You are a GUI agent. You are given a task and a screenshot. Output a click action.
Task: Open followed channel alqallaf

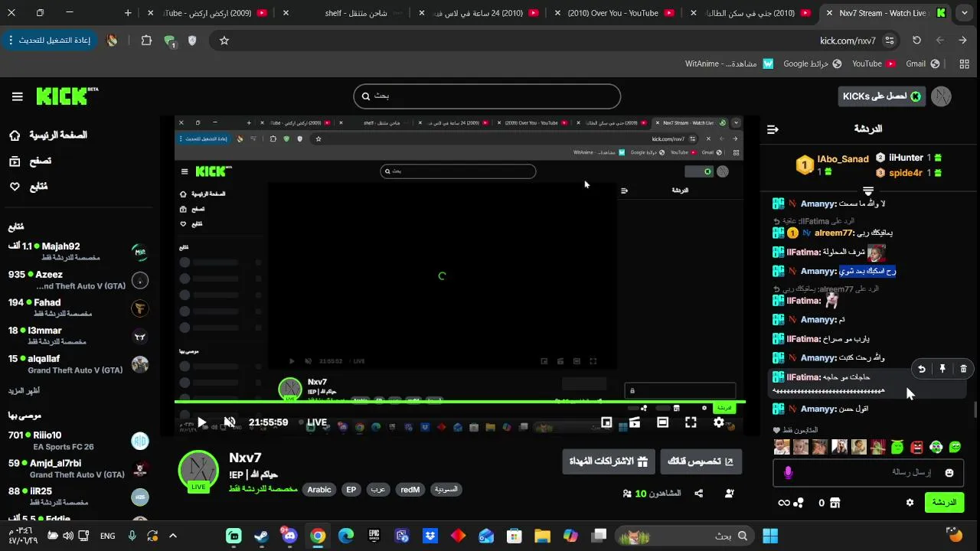click(x=77, y=364)
